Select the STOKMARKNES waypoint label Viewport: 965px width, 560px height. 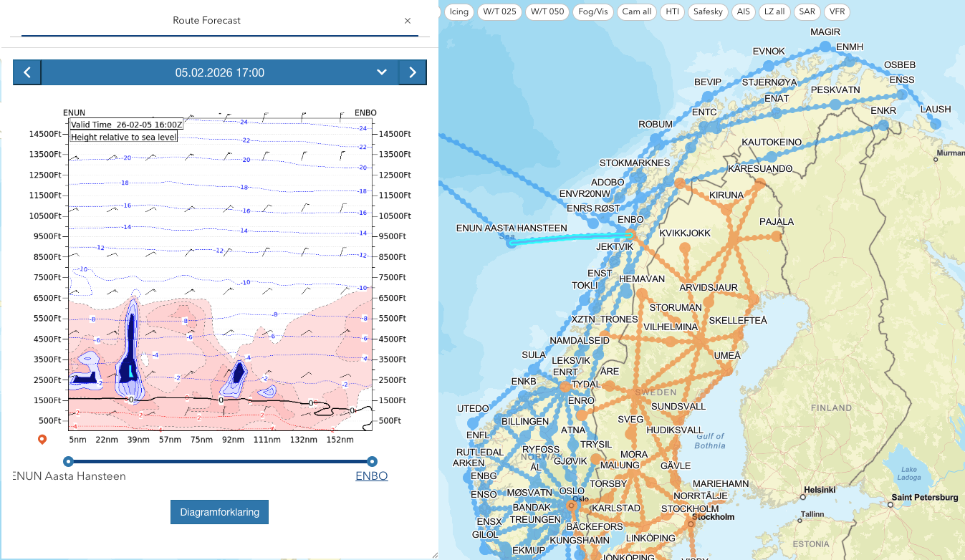pos(633,163)
